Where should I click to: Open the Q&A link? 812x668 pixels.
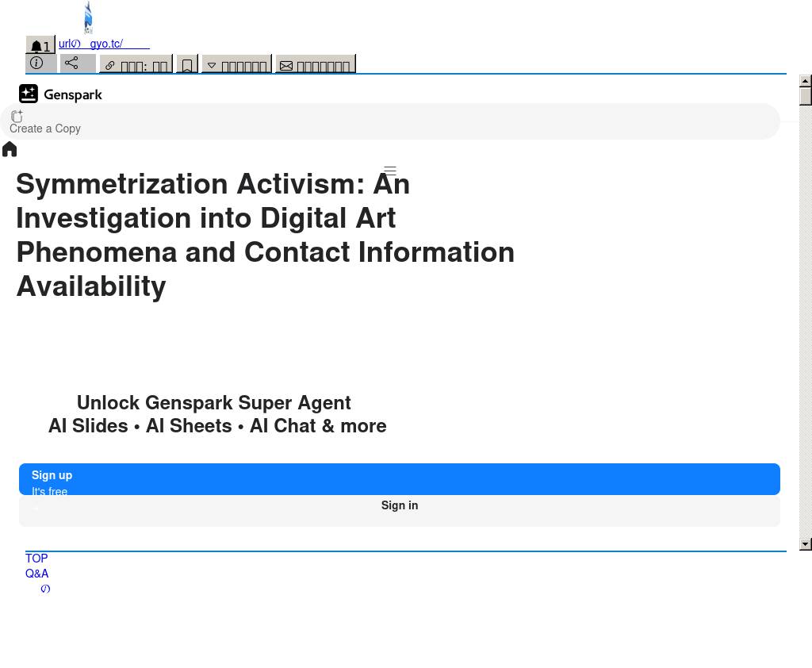point(36,574)
